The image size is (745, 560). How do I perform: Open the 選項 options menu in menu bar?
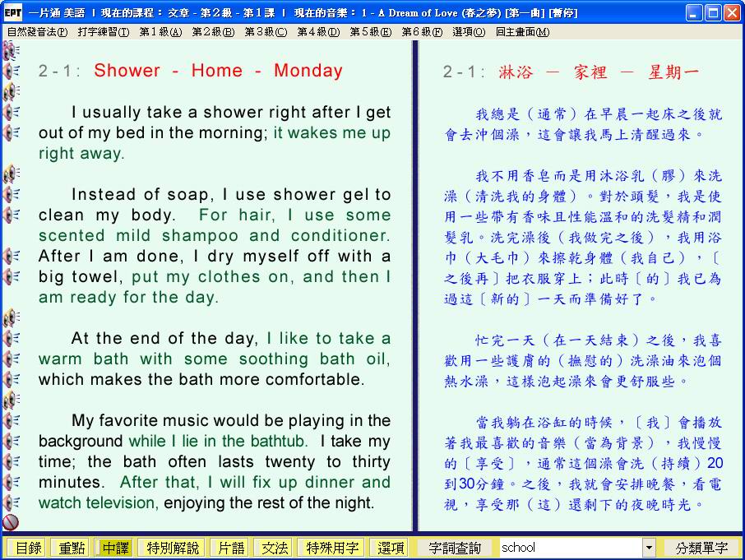point(468,32)
